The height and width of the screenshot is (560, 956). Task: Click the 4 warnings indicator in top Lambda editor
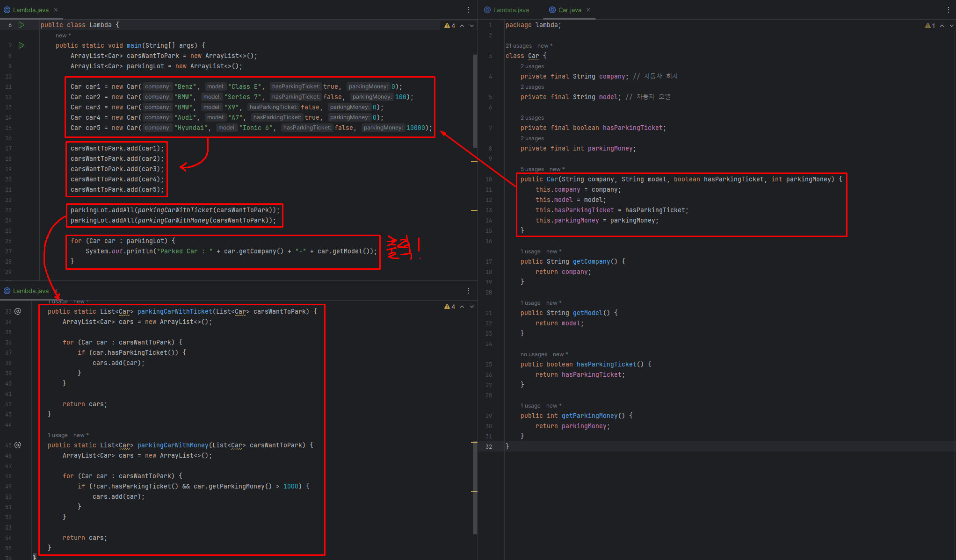449,26
